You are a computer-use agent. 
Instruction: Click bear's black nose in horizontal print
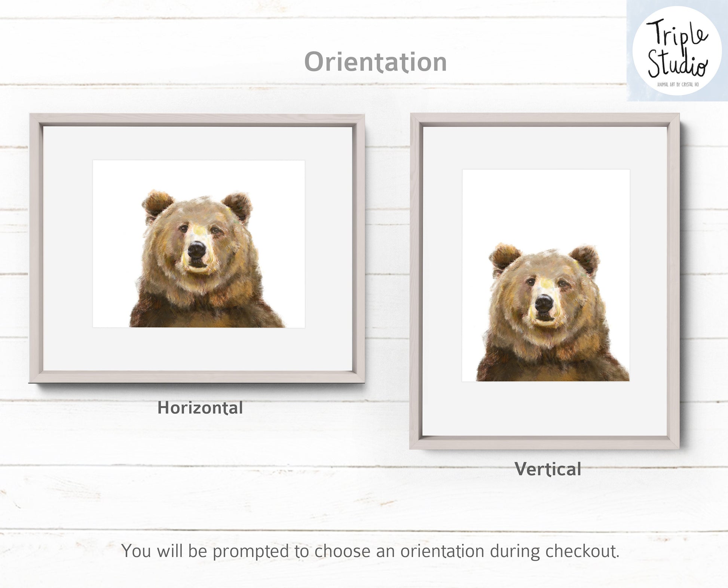click(196, 249)
